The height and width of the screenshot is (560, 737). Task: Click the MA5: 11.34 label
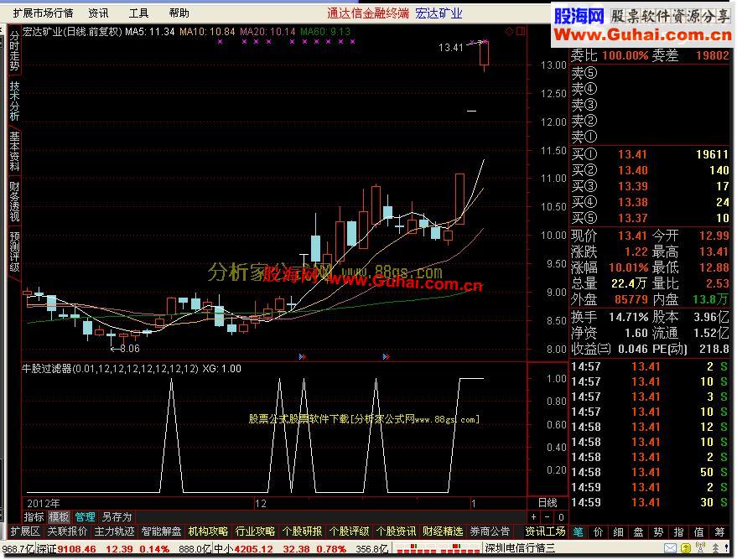tap(150, 32)
